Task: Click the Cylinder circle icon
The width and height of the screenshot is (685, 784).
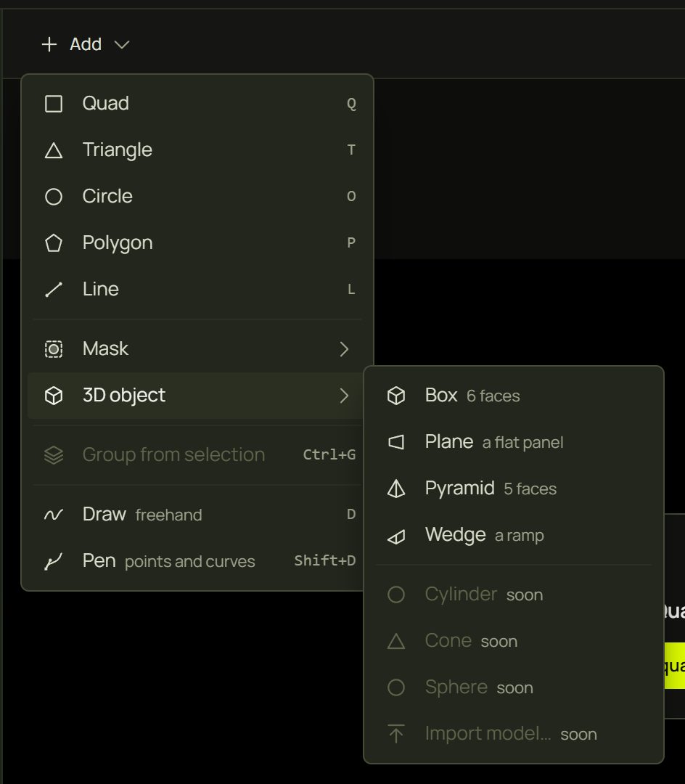Action: pyautogui.click(x=396, y=595)
